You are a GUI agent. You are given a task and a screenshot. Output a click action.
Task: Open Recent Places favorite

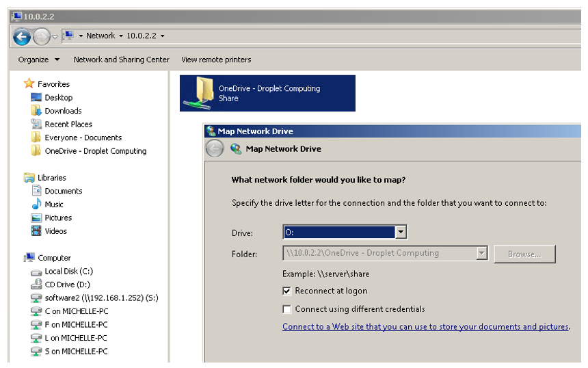[x=68, y=124]
